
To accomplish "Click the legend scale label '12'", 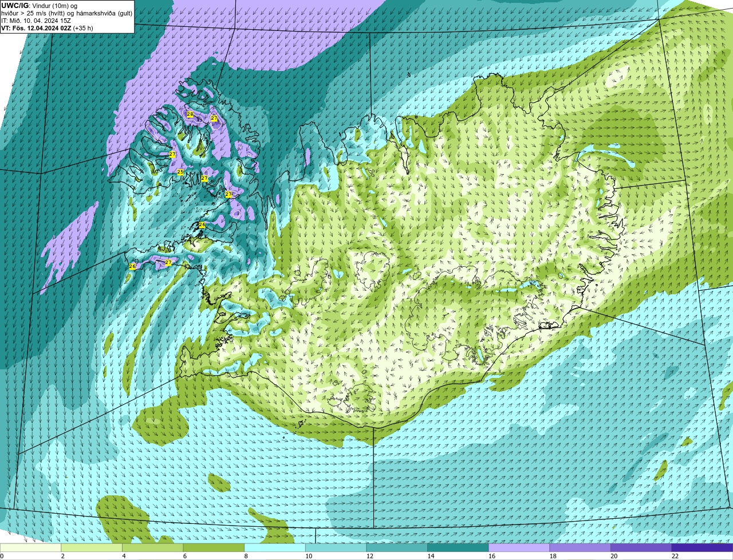I will click(x=369, y=556).
